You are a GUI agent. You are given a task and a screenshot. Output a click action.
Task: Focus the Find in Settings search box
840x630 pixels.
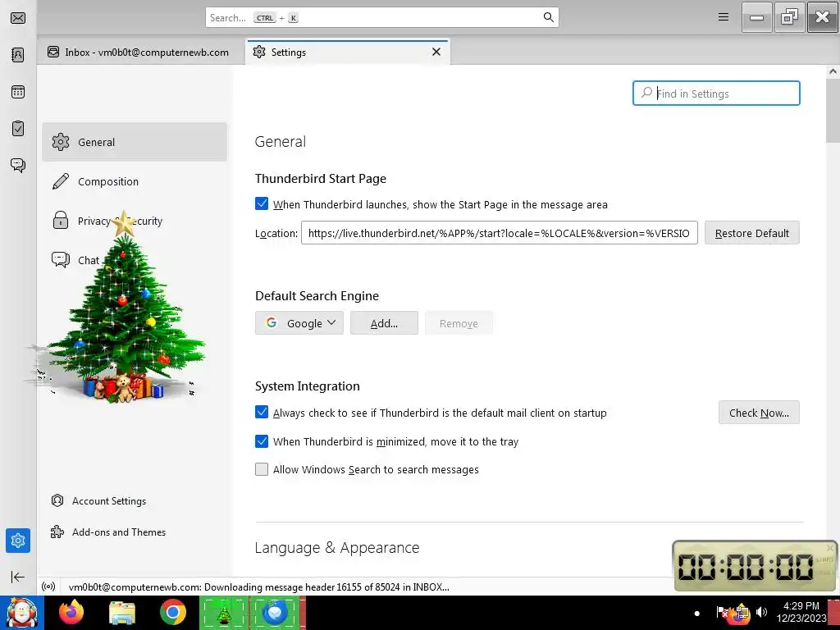716,94
